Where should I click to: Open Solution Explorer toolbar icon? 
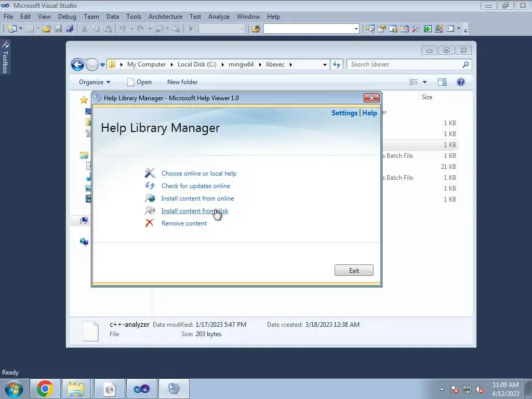pos(370,29)
